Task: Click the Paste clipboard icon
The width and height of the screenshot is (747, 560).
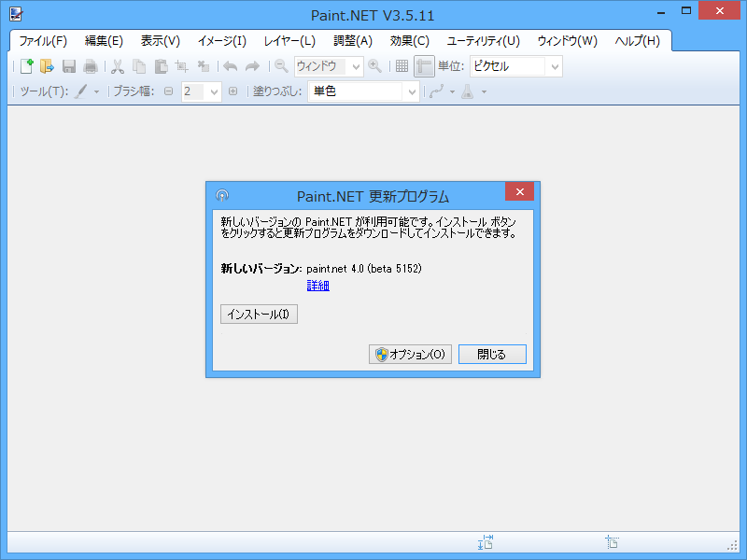Action: click(x=161, y=66)
